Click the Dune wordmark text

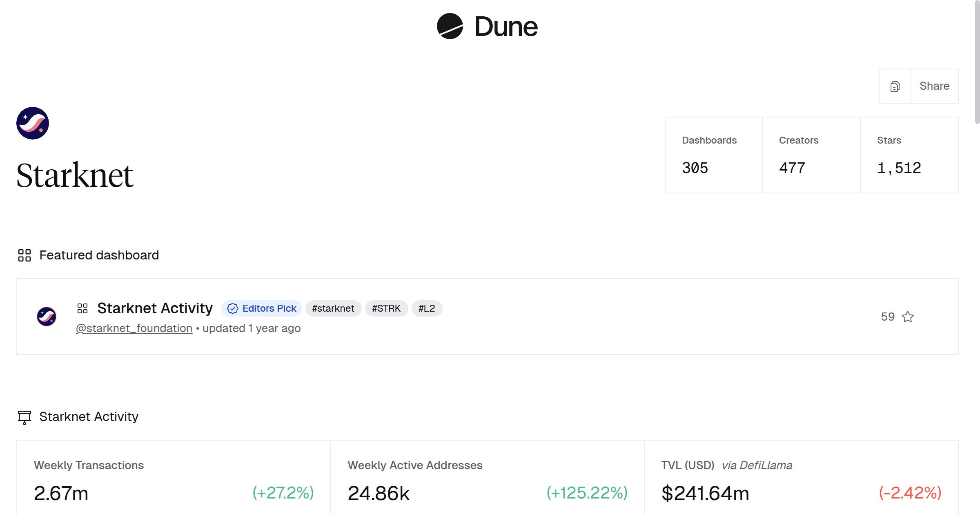coord(506,27)
